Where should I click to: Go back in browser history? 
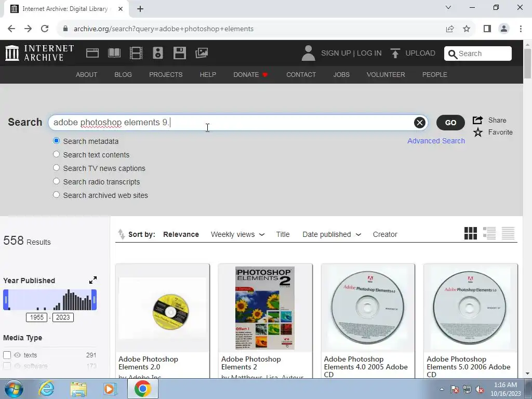coord(11,29)
